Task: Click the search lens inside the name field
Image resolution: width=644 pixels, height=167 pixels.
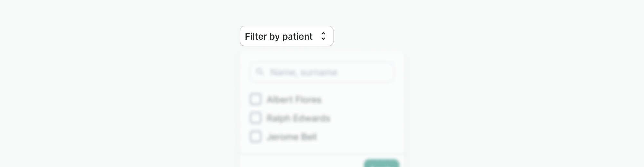Action: pos(260,72)
